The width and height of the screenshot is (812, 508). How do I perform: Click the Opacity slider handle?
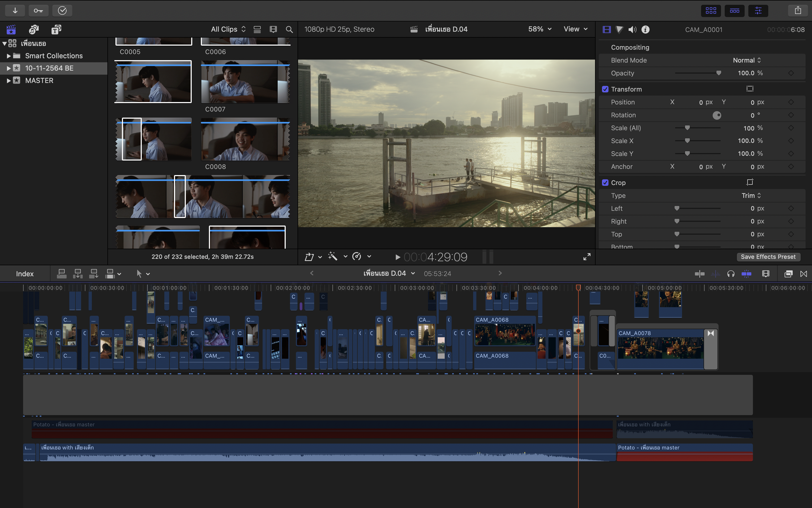tap(719, 73)
